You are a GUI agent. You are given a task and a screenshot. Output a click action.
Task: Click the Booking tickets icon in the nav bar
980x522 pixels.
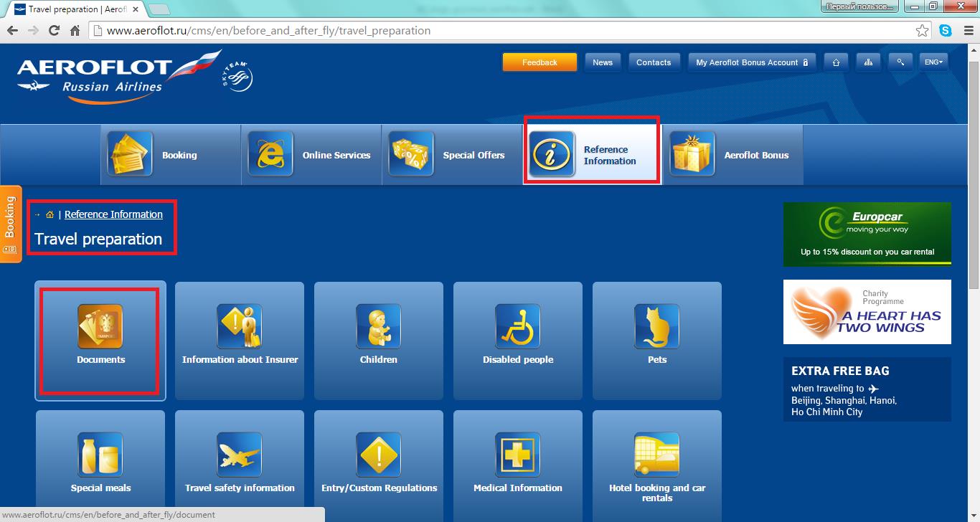click(x=130, y=153)
